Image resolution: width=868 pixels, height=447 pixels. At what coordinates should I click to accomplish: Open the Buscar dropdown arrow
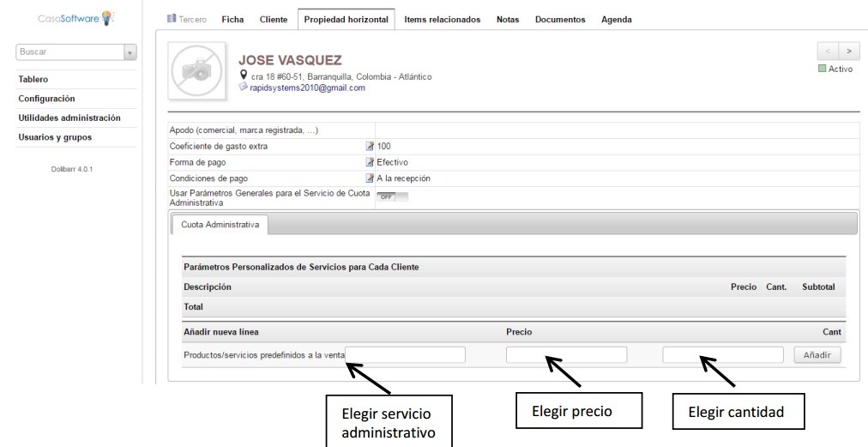130,52
